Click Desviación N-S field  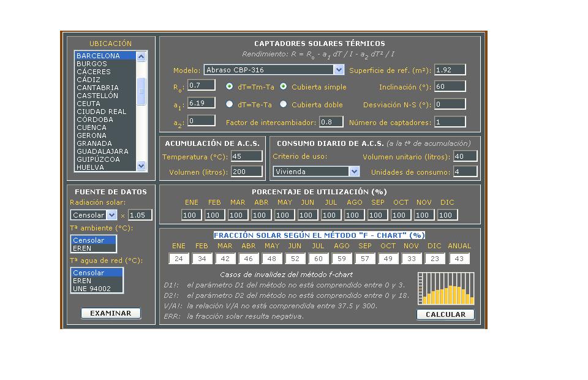pos(450,104)
